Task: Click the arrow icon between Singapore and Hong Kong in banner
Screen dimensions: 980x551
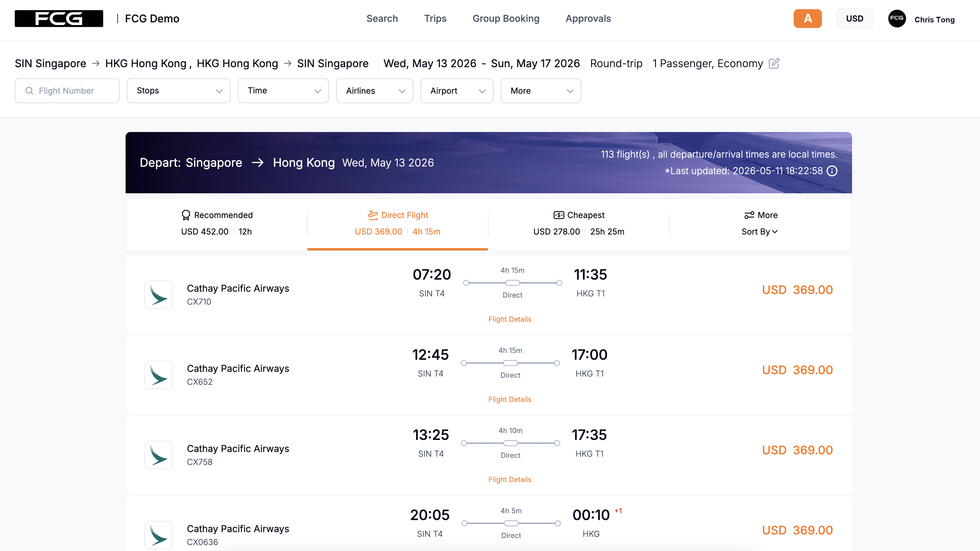Action: tap(258, 163)
